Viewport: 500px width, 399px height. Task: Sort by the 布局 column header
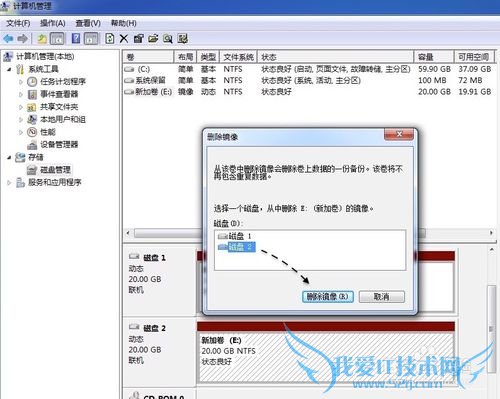click(x=186, y=57)
